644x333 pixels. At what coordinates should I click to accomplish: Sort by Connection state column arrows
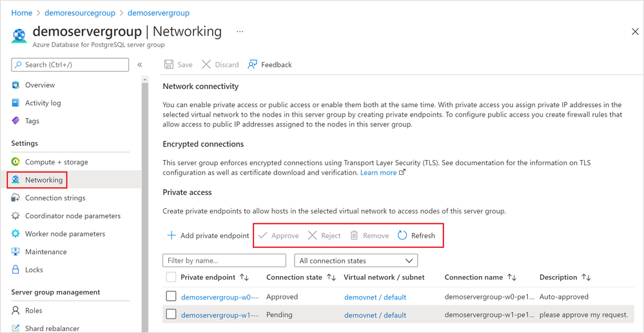pyautogui.click(x=331, y=277)
